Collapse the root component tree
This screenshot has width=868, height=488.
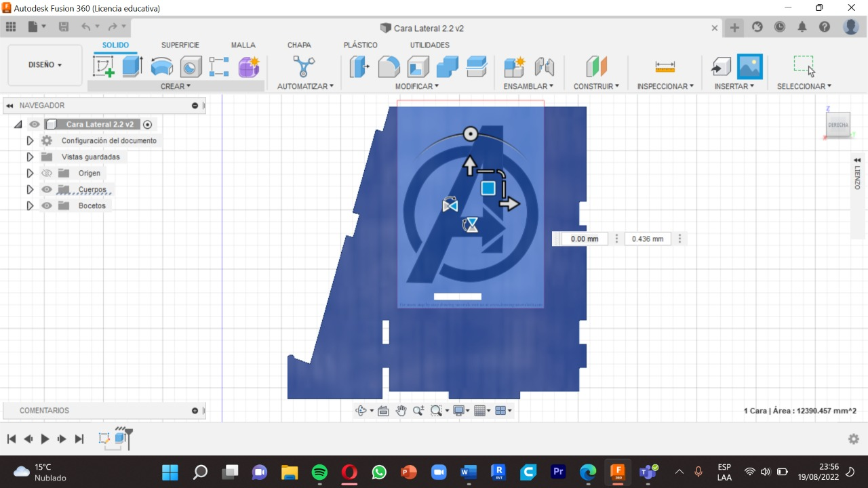pos(18,124)
